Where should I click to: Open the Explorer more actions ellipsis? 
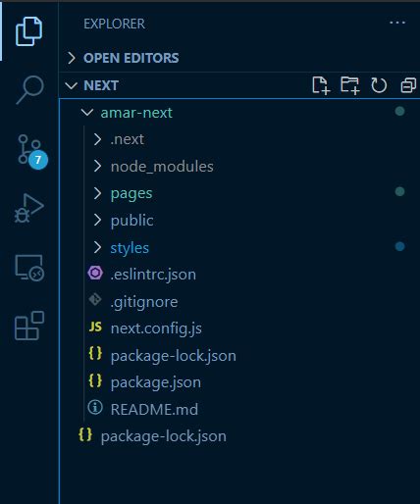pyautogui.click(x=397, y=23)
